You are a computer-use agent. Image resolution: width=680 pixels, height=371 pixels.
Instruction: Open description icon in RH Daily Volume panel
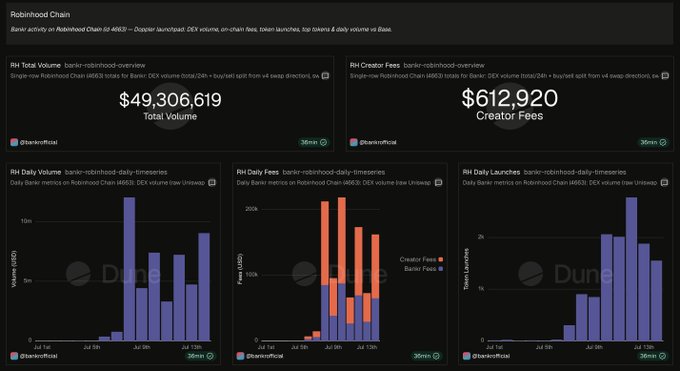click(x=212, y=183)
